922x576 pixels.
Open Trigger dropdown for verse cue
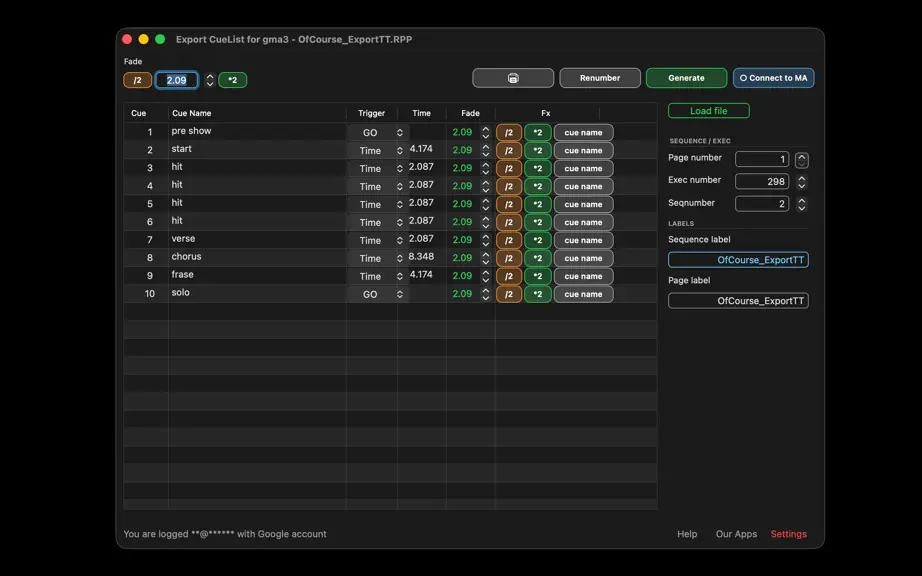377,240
